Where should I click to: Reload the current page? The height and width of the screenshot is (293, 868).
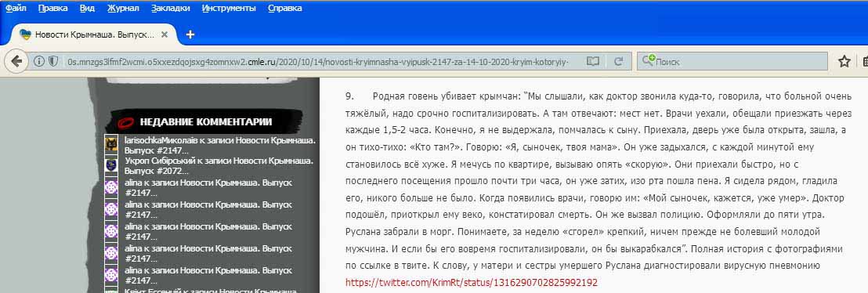point(619,61)
